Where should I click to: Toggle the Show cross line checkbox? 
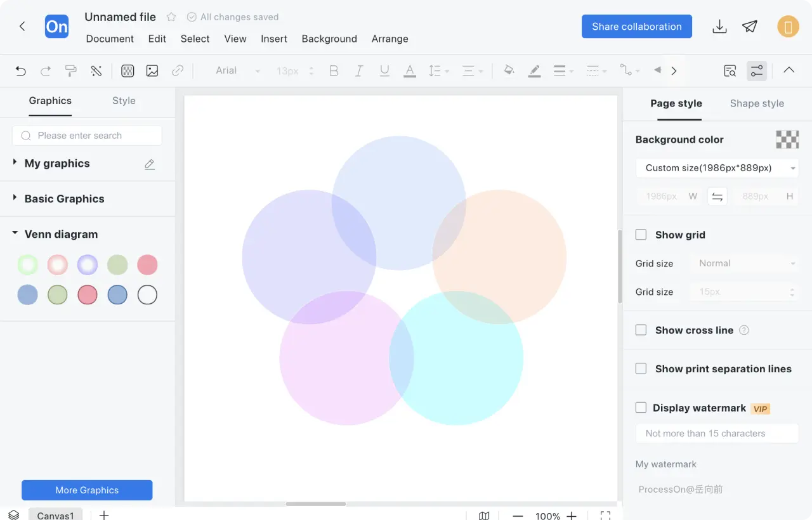[641, 330]
